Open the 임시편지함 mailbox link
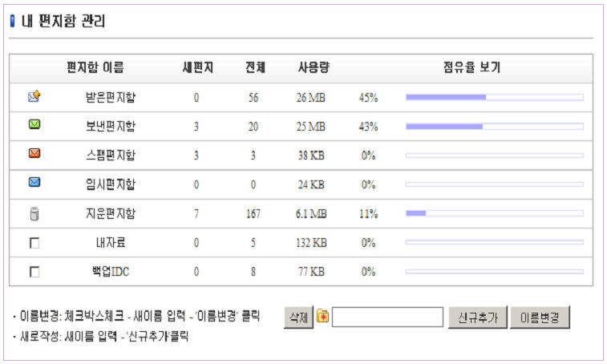The image size is (607, 364). point(110,184)
